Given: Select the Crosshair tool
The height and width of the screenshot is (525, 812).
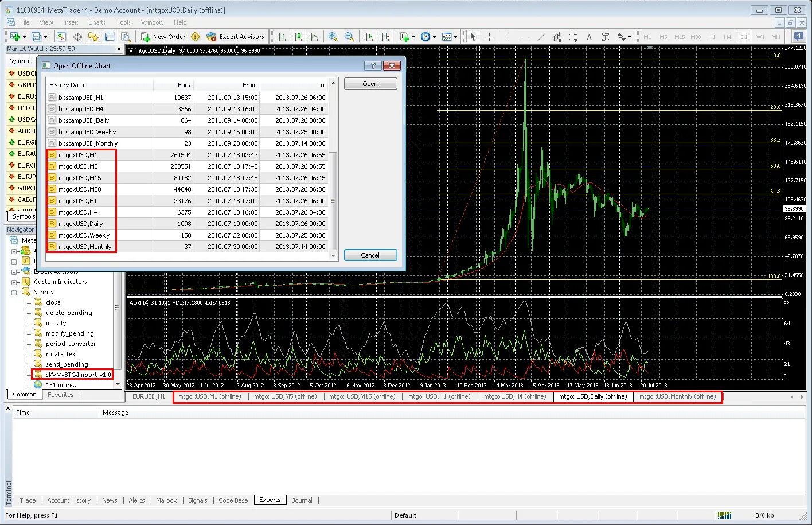Looking at the screenshot, I should tap(489, 37).
